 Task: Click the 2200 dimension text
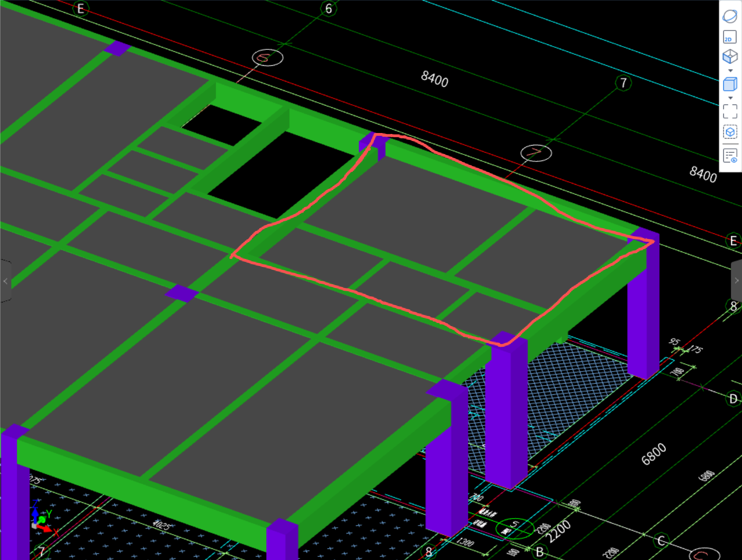559,531
